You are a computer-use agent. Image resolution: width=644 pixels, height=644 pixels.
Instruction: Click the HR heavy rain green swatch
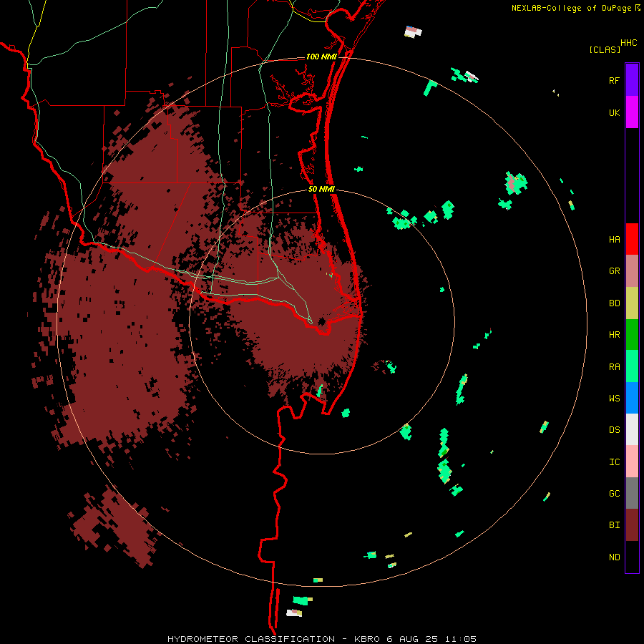point(632,335)
